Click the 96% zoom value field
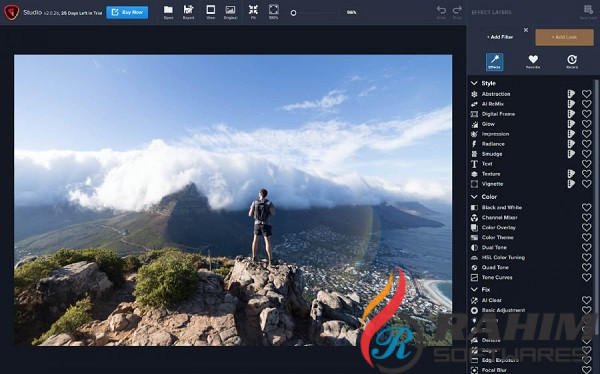 [x=351, y=12]
